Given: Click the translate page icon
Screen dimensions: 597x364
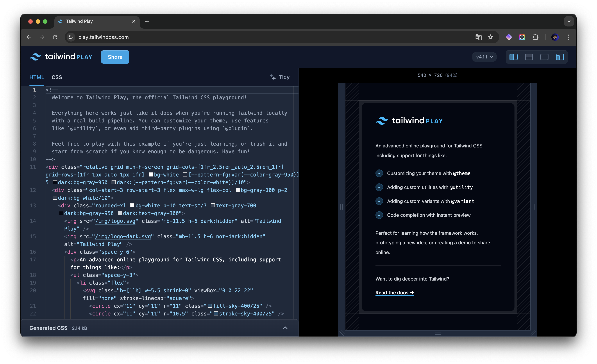Looking at the screenshot, I should point(478,37).
